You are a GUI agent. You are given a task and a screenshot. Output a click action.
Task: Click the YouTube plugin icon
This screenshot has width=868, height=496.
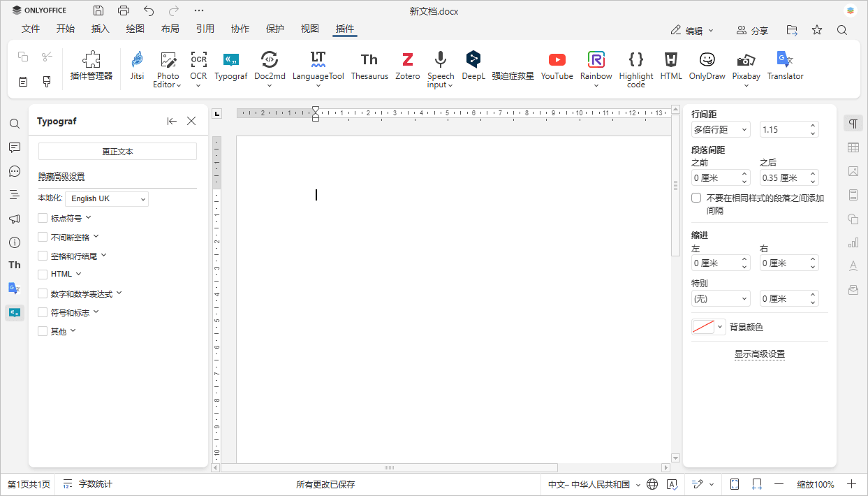click(x=557, y=66)
